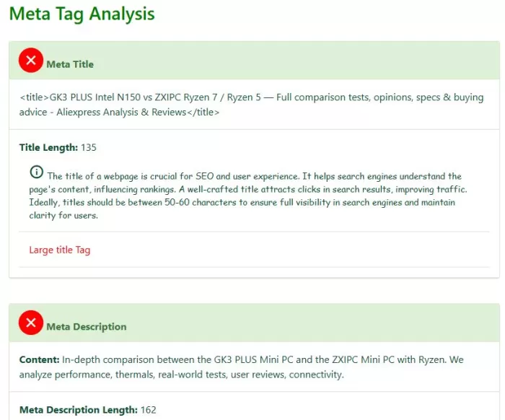The width and height of the screenshot is (505, 420).
Task: Click the description length value 162
Action: click(148, 410)
